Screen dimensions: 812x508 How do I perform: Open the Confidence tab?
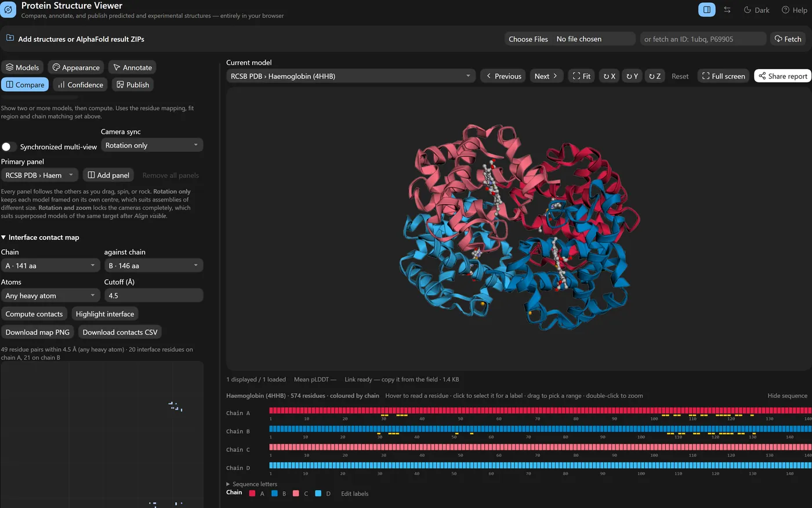(81, 85)
